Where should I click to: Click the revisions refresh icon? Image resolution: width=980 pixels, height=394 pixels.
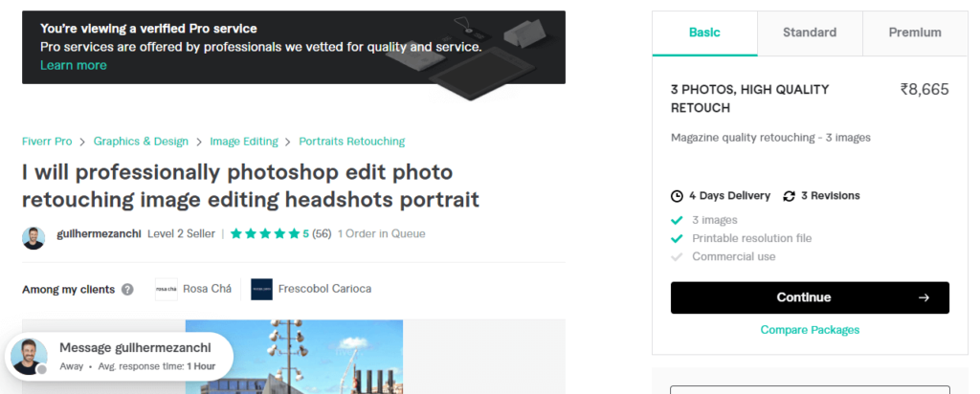pyautogui.click(x=790, y=196)
